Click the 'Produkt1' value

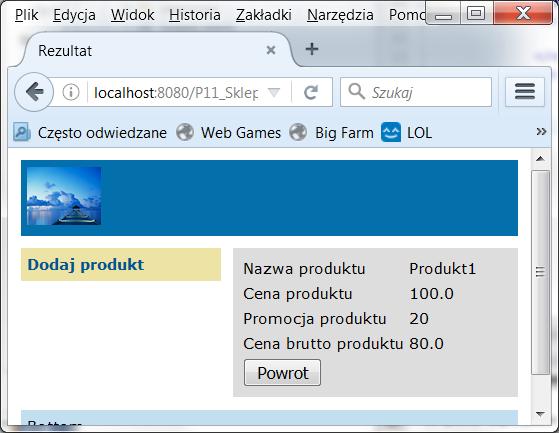pyautogui.click(x=442, y=269)
